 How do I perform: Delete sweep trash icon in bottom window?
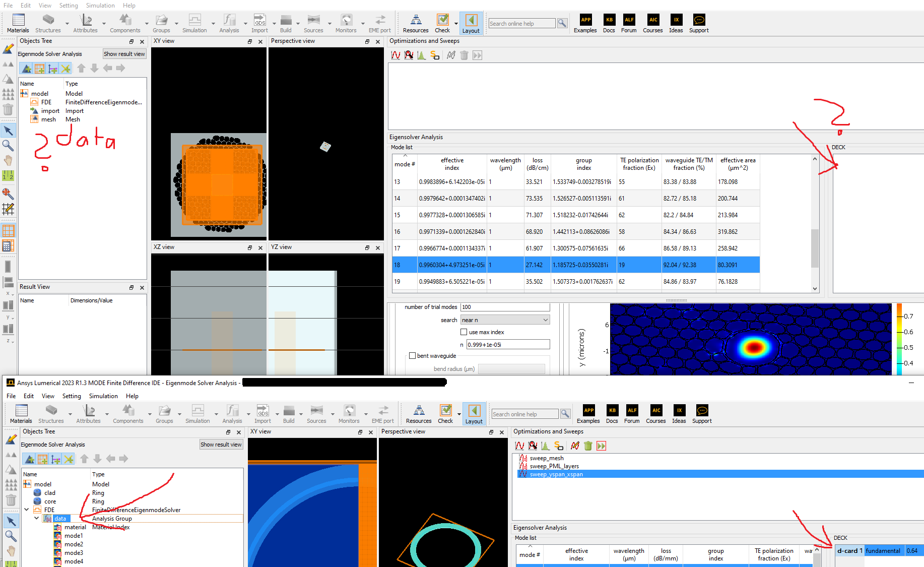tap(588, 446)
